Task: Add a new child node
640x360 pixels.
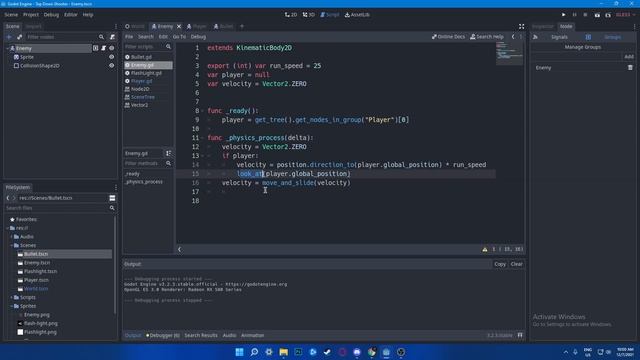Action: pos(9,37)
